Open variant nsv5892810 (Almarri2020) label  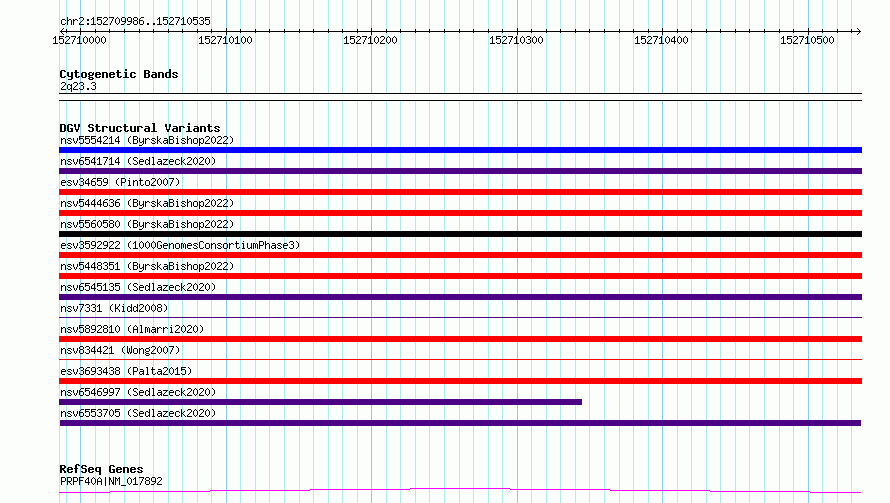pos(132,329)
